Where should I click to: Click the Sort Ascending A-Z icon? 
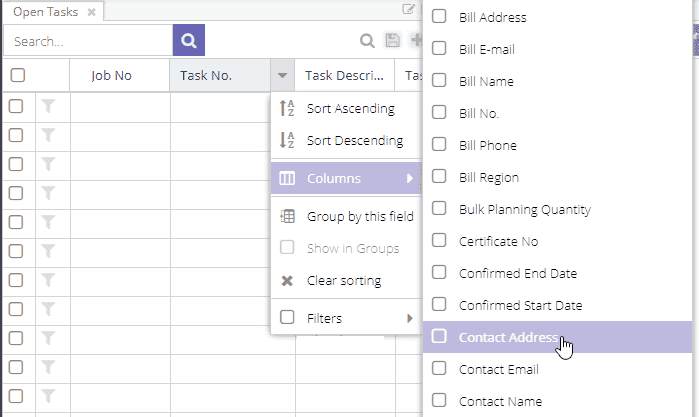287,108
